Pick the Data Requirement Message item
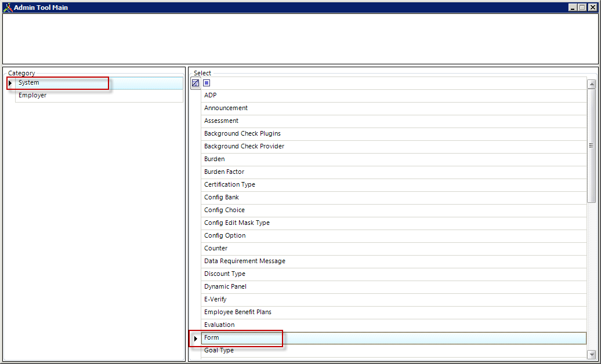Image resolution: width=601 pixels, height=364 pixels. [244, 261]
